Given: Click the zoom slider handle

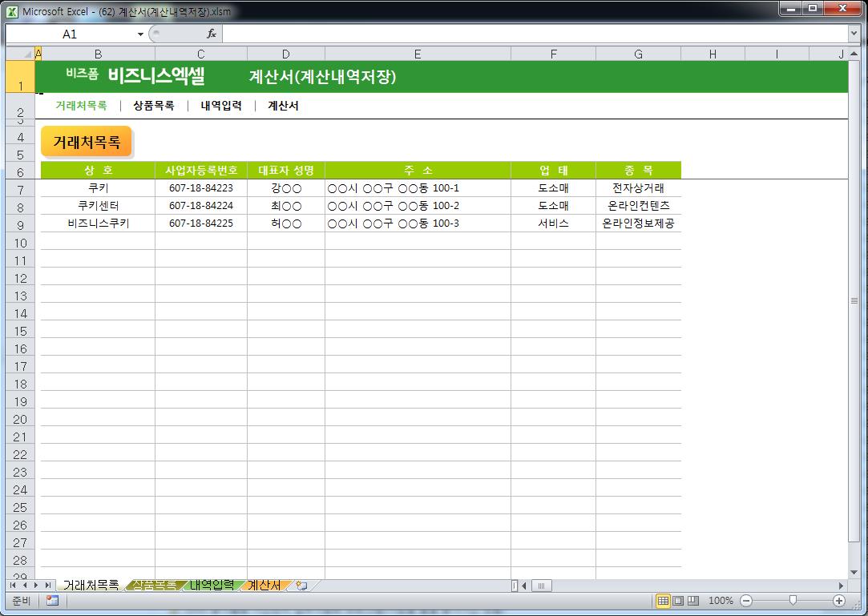Looking at the screenshot, I should (793, 601).
